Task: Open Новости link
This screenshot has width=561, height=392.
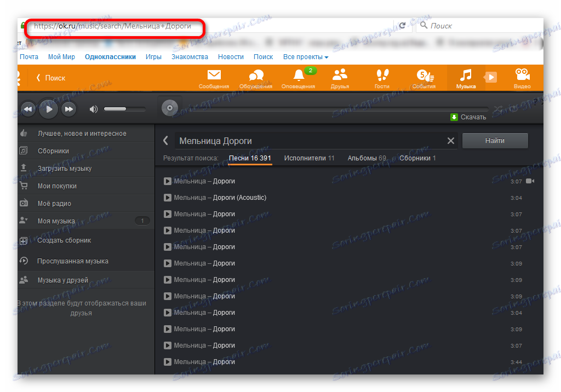Action: click(x=231, y=57)
